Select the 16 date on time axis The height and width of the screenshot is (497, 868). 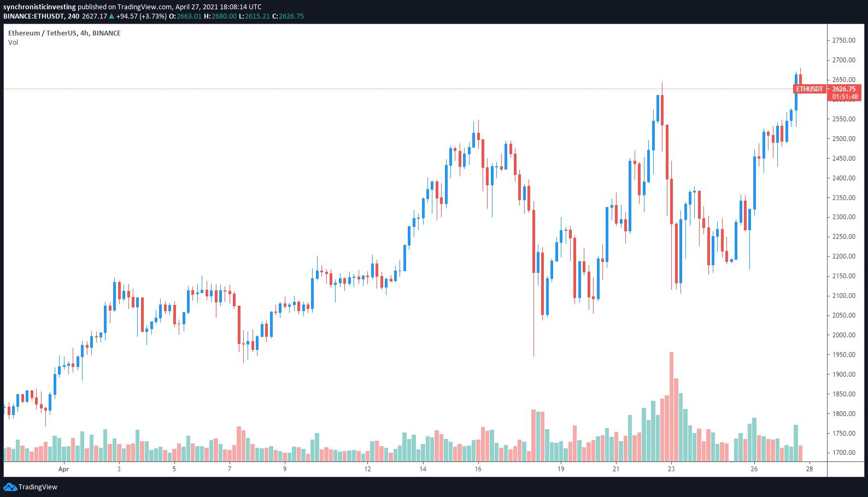pos(478,469)
